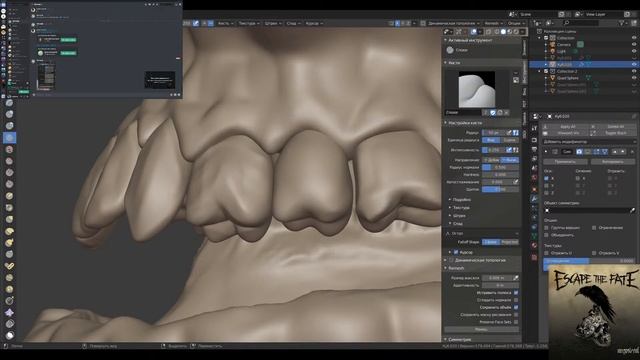Switch to material preview shading icon

(509, 31)
